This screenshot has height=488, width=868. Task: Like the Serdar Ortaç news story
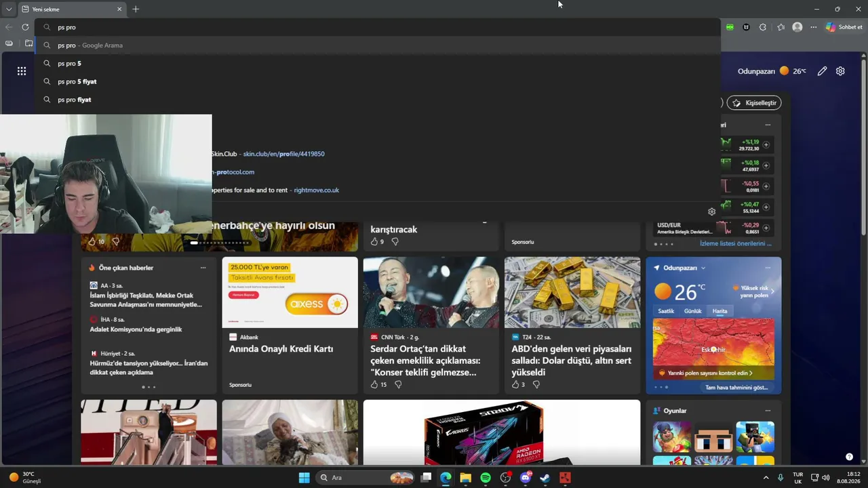point(374,384)
